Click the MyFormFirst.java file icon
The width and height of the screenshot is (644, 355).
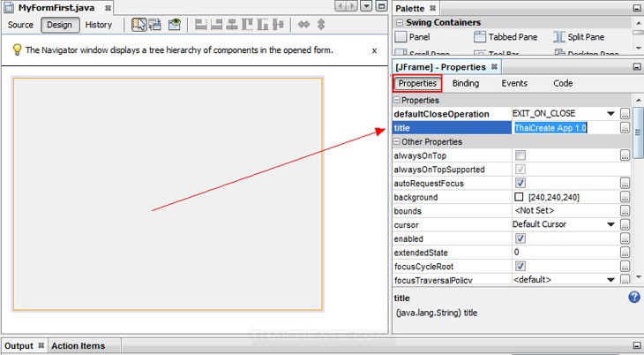tap(9, 7)
